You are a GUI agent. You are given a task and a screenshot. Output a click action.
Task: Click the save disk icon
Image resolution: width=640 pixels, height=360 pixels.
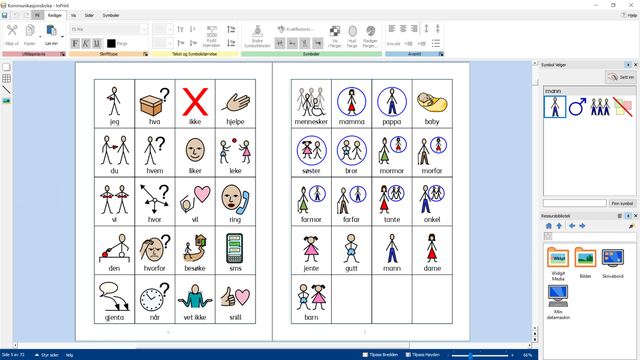pyautogui.click(x=4, y=16)
